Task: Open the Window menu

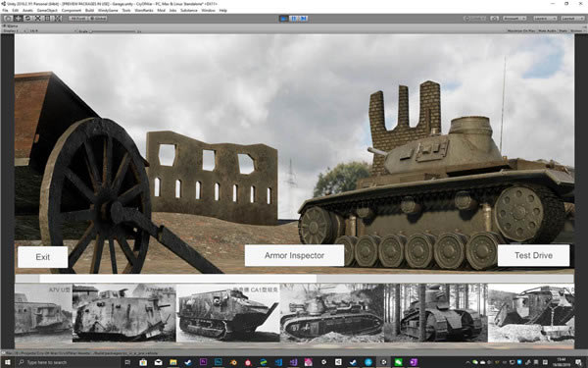Action: [x=208, y=10]
